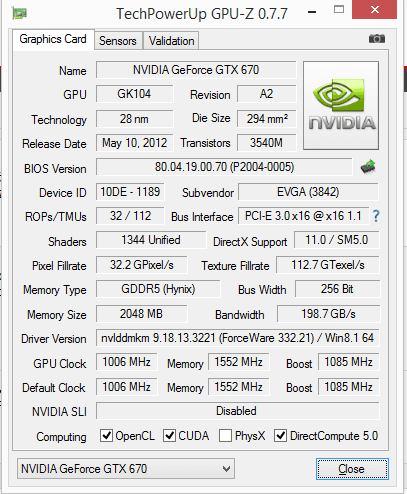Select the Graphics Card tab

pyautogui.click(x=53, y=39)
